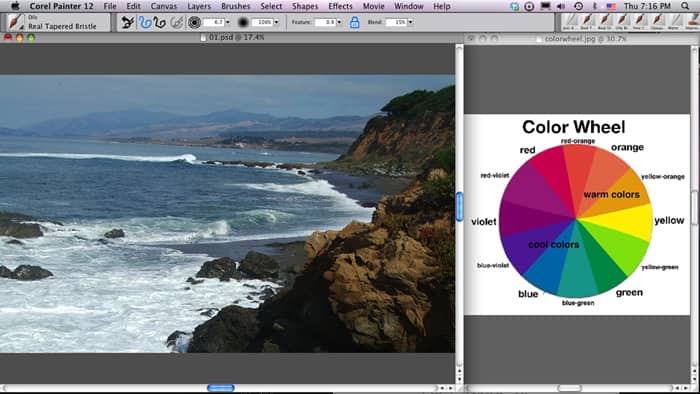Open the opacity slider dropdown arrow
700x394 pixels.
pos(276,22)
